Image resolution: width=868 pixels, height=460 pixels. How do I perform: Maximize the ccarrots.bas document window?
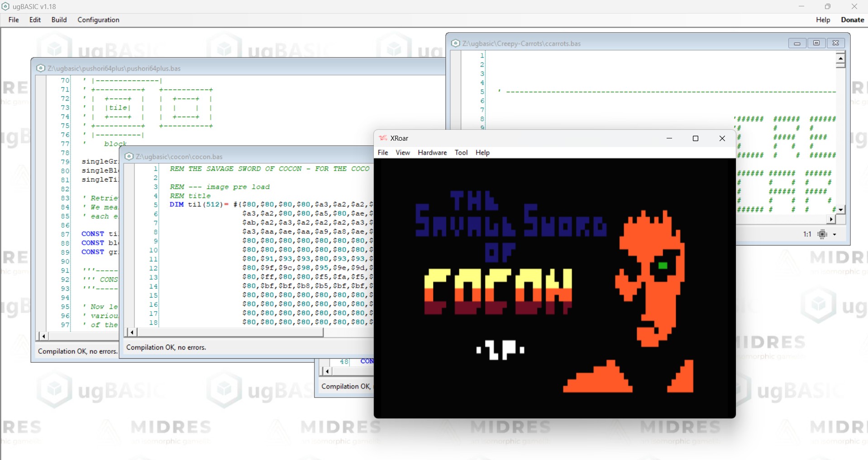pos(816,43)
